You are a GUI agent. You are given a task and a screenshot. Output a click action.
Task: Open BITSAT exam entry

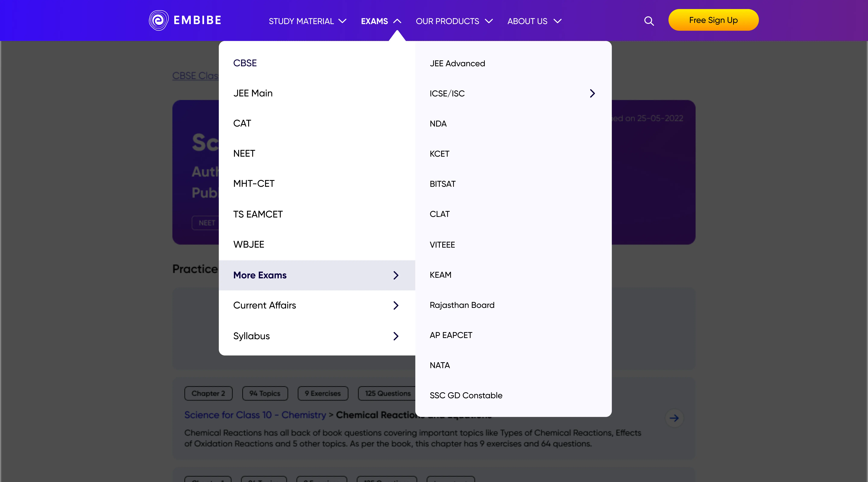pyautogui.click(x=442, y=184)
